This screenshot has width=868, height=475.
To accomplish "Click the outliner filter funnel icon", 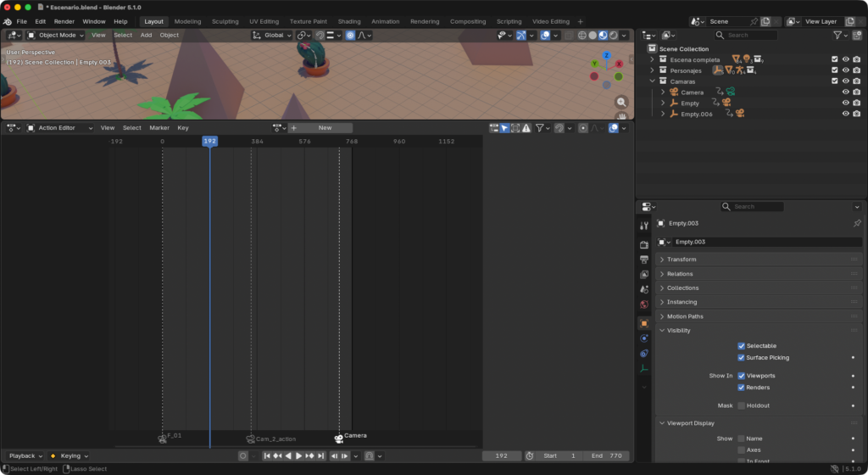I will coord(837,35).
